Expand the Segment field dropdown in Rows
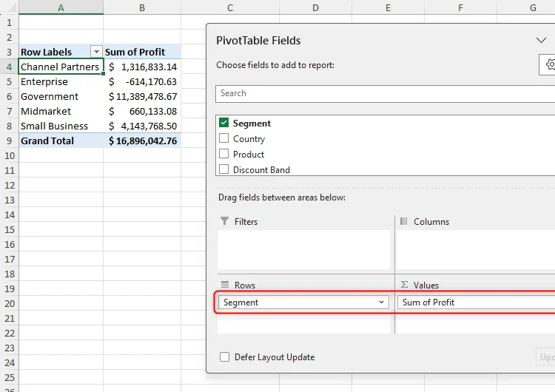The image size is (555, 392). 381,303
